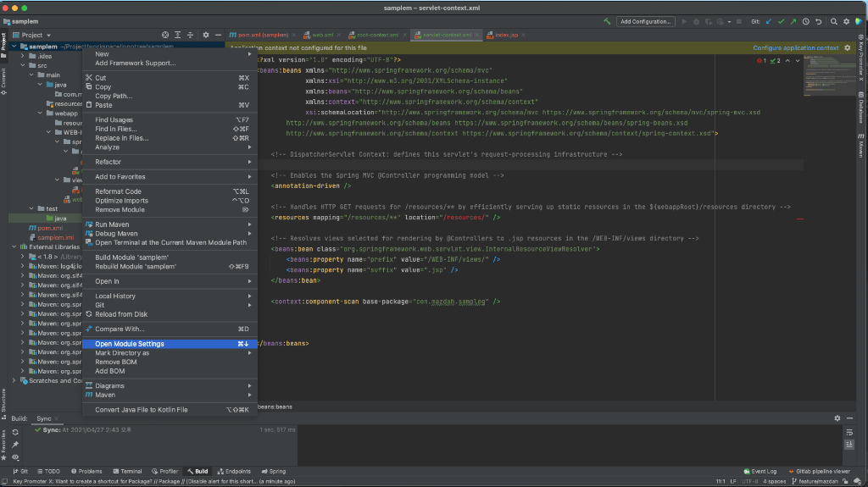
Task: Click the green Build Project hammer icon
Action: click(607, 21)
